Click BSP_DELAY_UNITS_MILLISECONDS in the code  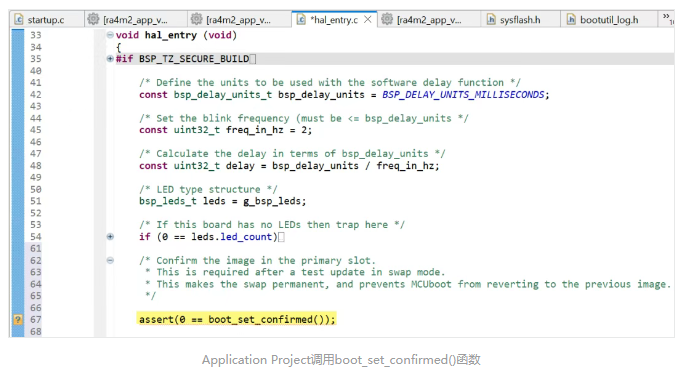click(x=463, y=95)
